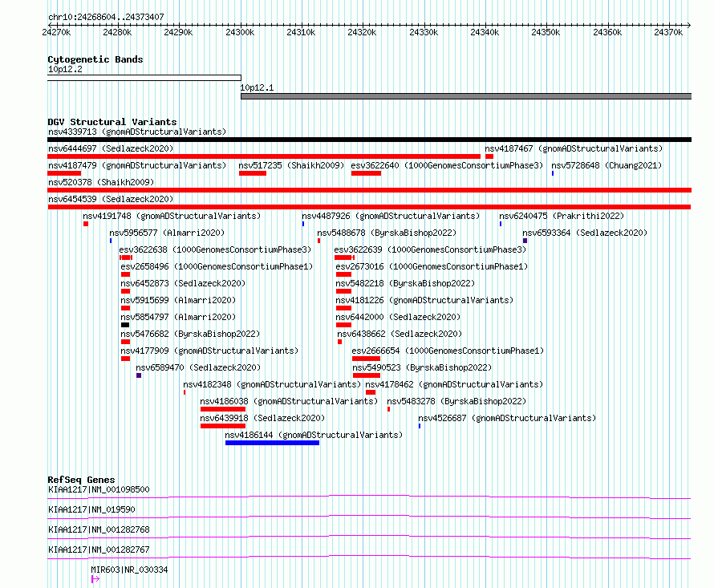Open nsv4181226 variant label

pos(424,300)
